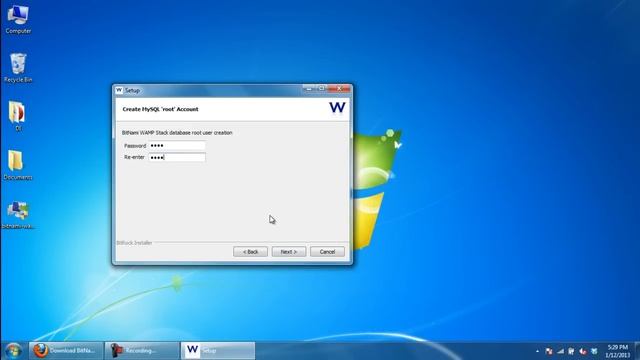Show hidden system tray icons
The width and height of the screenshot is (640, 360).
coord(538,351)
